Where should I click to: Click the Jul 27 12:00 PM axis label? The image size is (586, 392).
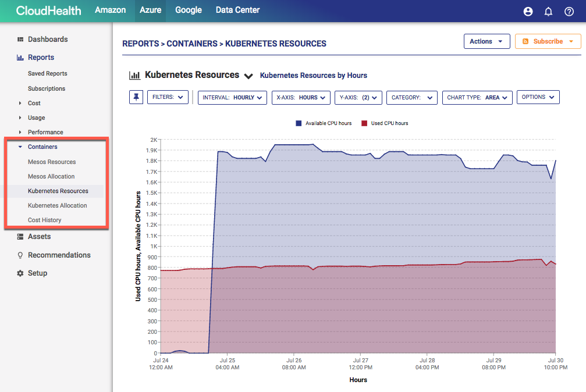tap(361, 364)
